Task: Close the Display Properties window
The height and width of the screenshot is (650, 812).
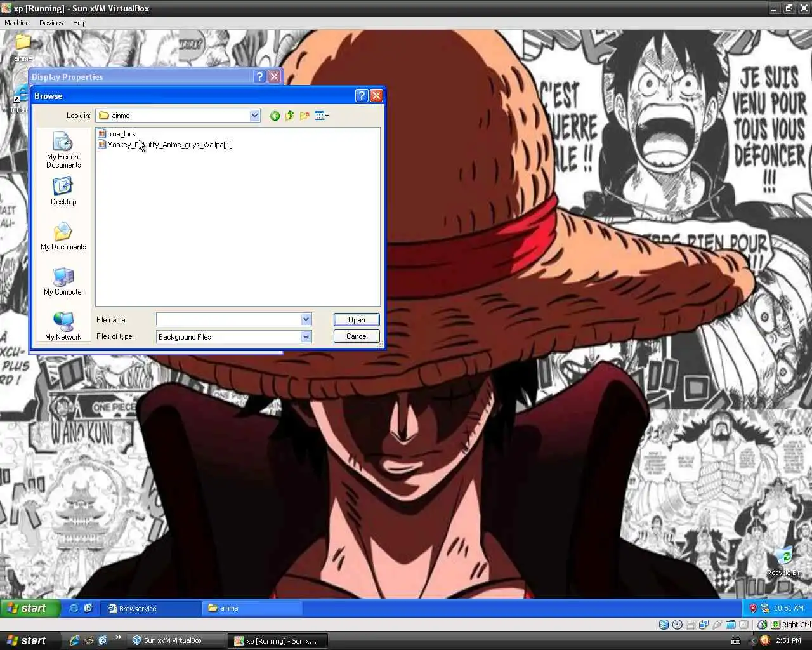Action: click(274, 77)
